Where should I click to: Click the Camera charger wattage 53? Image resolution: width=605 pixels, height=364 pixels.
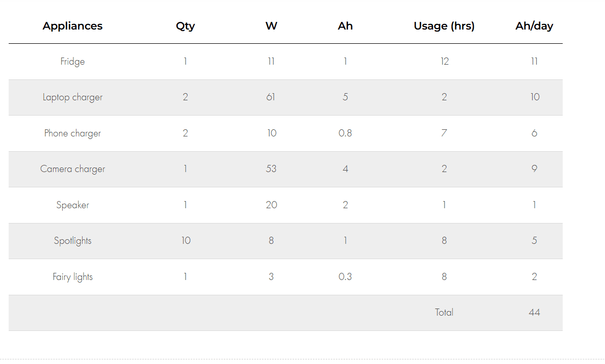[x=271, y=169]
